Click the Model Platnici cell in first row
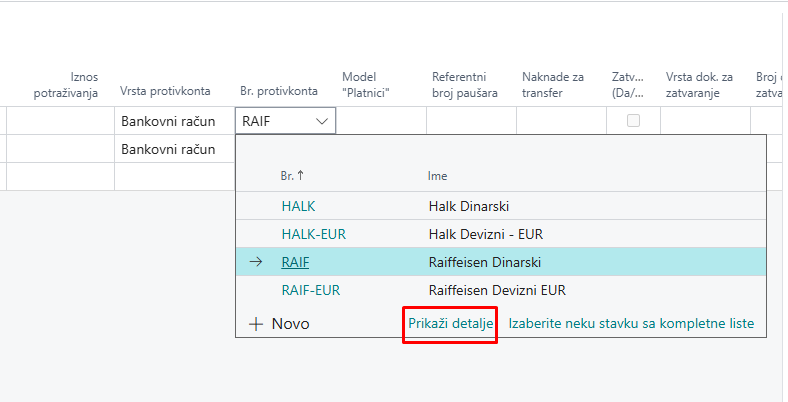This screenshot has width=788, height=402. [381, 121]
